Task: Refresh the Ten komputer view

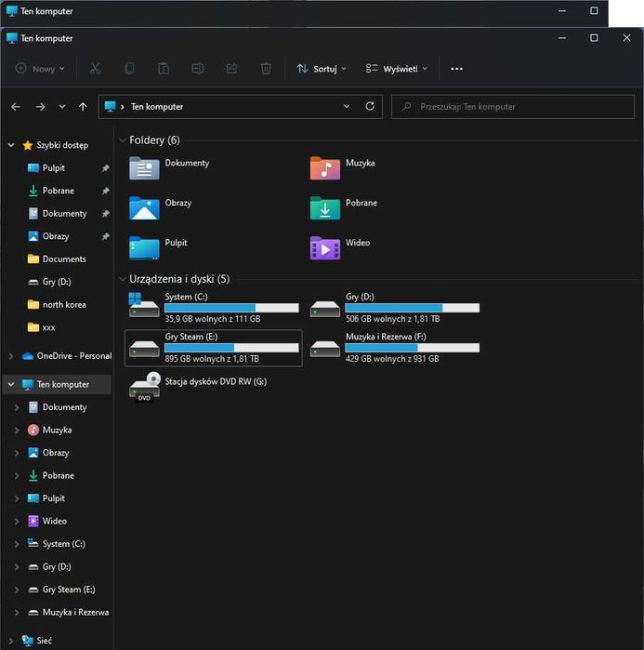Action: pyautogui.click(x=370, y=106)
